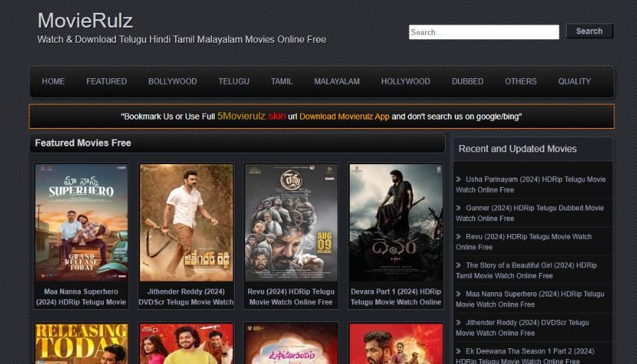Open Gunner (2024) Telugu Dubbed sidebar link
Screen dimensions: 637x364
pos(530,213)
